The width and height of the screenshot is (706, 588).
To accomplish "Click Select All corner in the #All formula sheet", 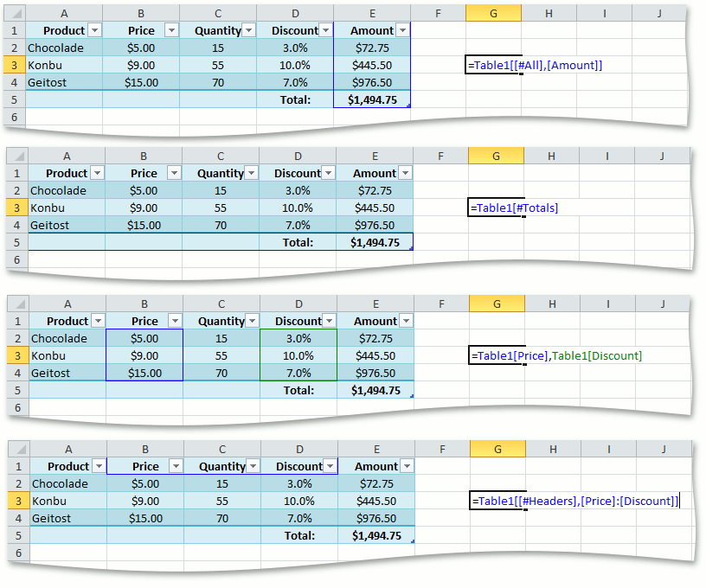I will 15,14.
